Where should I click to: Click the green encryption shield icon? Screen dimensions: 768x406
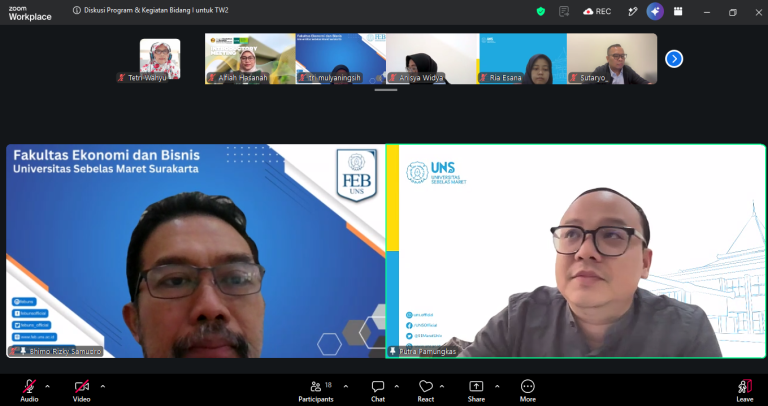click(x=541, y=11)
